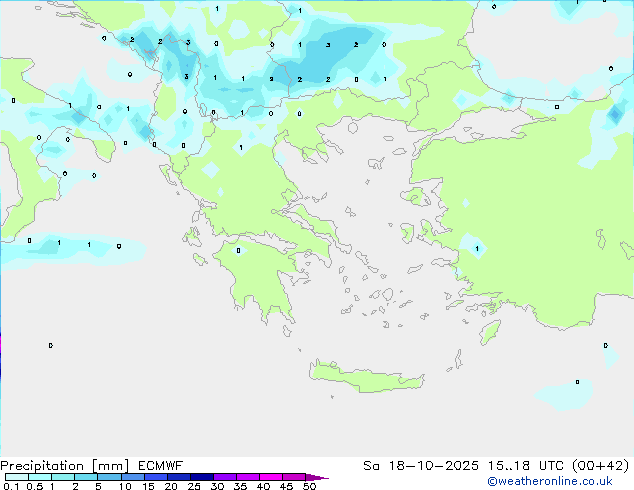Click the 10–15 mm legend color swatch
Image resolution: width=634 pixels, height=490 pixels.
pos(132,477)
